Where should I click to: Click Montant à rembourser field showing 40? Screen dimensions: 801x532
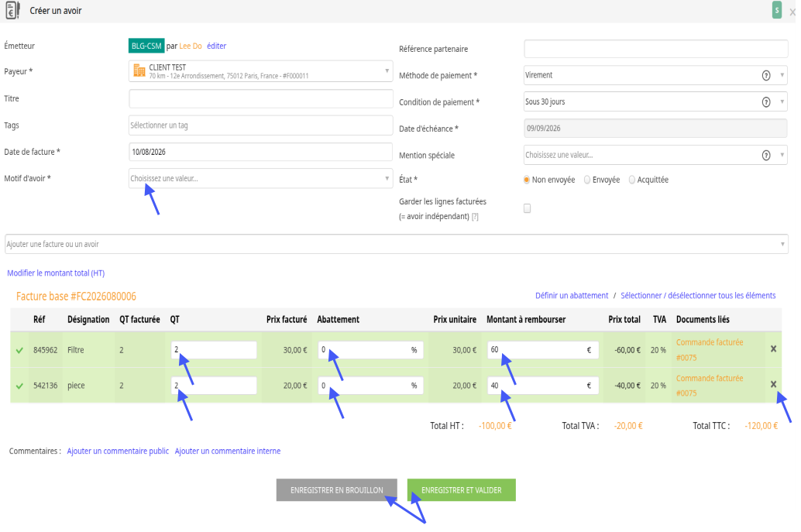pyautogui.click(x=542, y=386)
